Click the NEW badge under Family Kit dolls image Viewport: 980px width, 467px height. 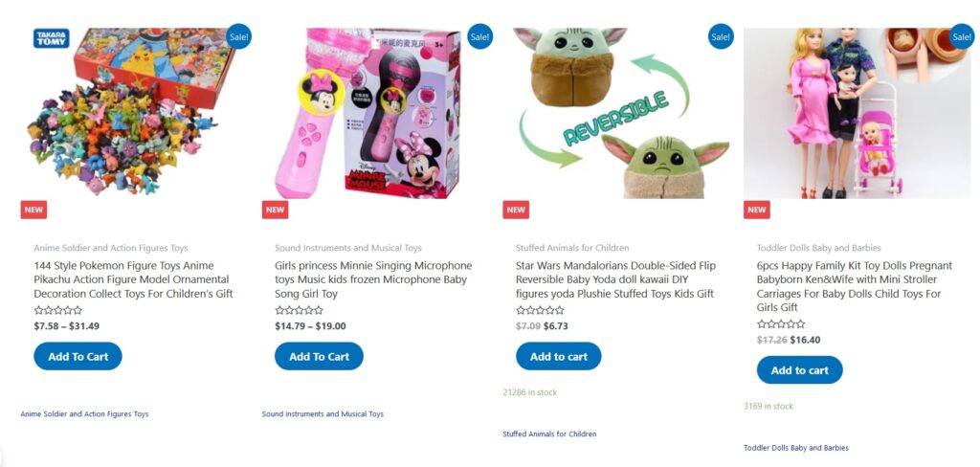(757, 210)
